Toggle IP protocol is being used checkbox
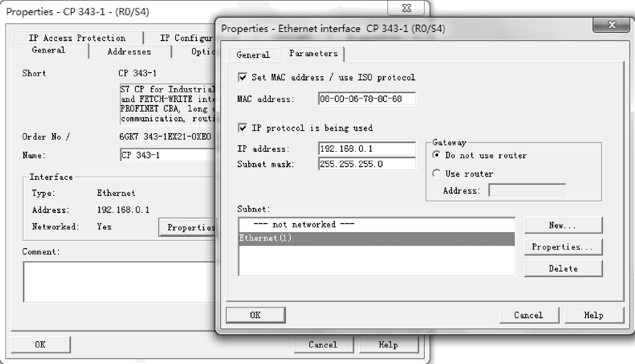Viewport: 635px width, 364px height. click(243, 128)
